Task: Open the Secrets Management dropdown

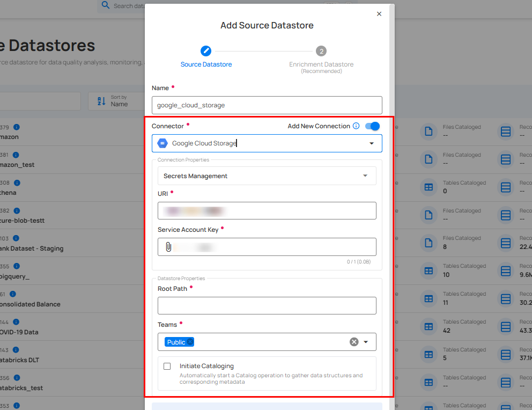Action: tap(365, 175)
